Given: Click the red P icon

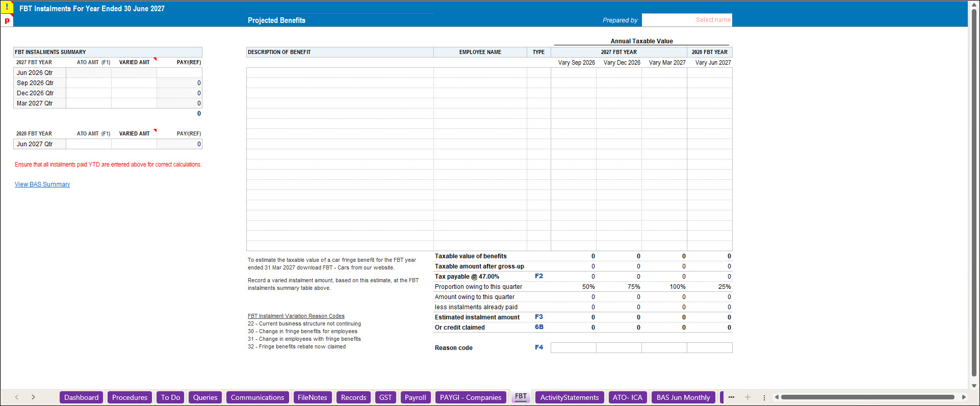Looking at the screenshot, I should point(7,20).
